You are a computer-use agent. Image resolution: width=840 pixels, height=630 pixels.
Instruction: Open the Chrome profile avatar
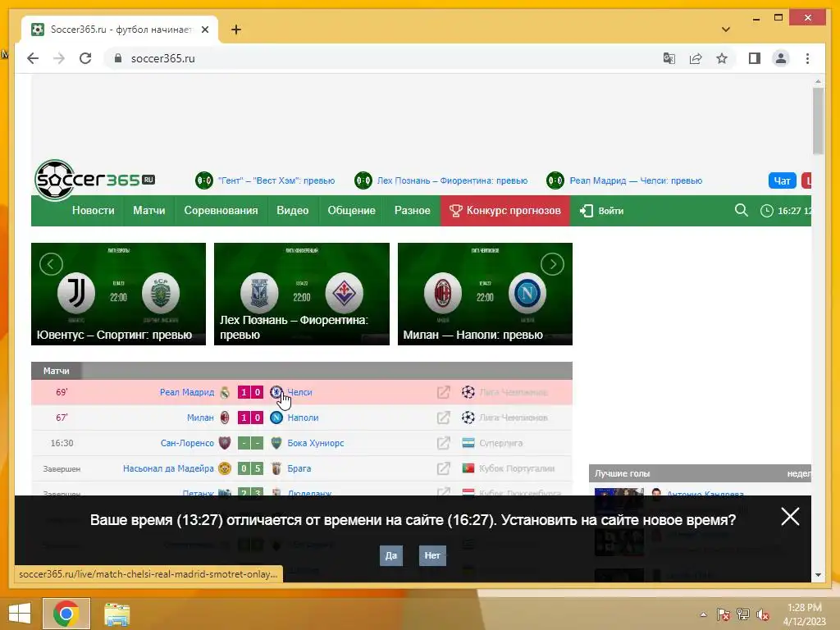click(781, 58)
